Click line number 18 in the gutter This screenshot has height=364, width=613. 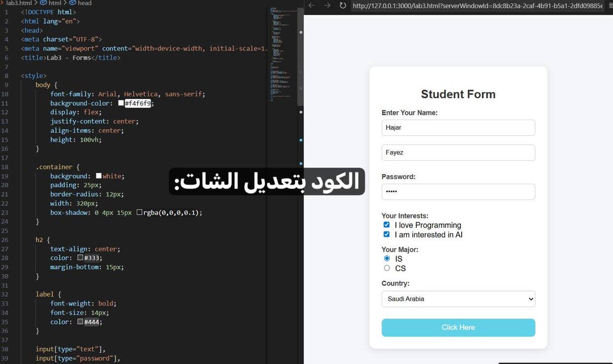[5, 167]
